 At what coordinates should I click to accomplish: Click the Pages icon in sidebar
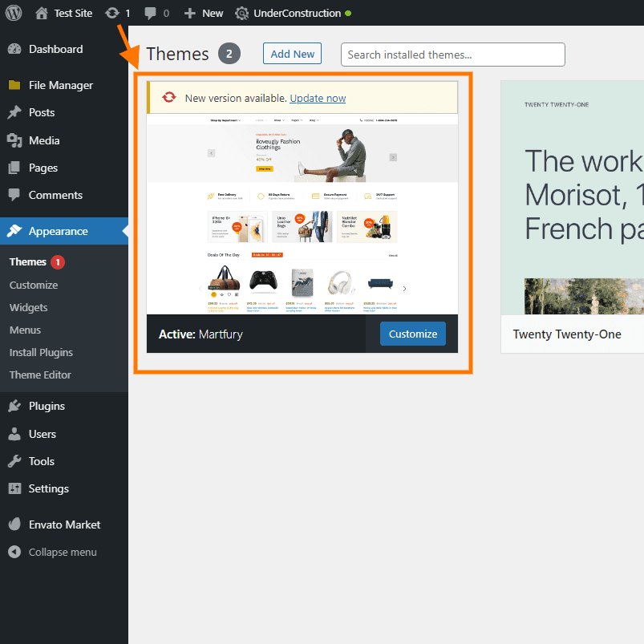coord(14,168)
